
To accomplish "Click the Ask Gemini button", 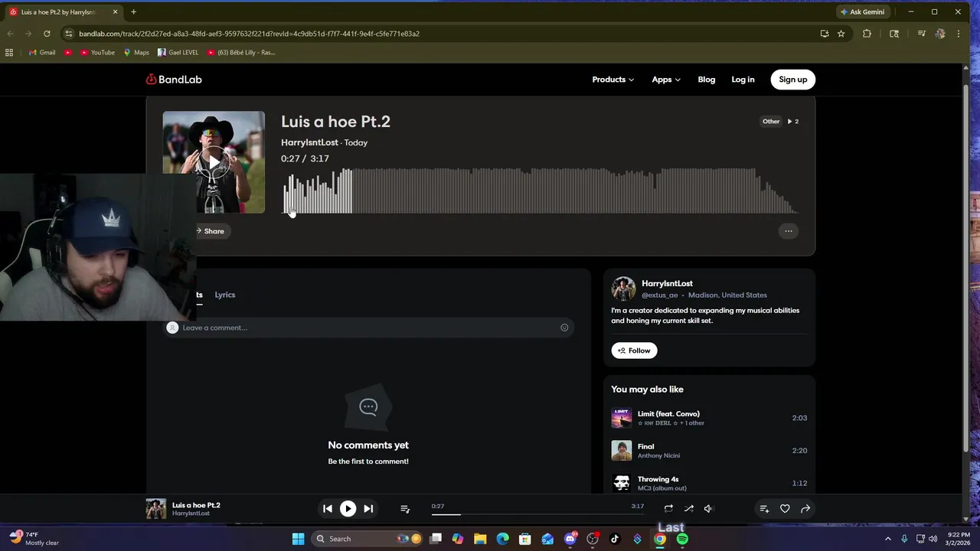I will pos(862,12).
